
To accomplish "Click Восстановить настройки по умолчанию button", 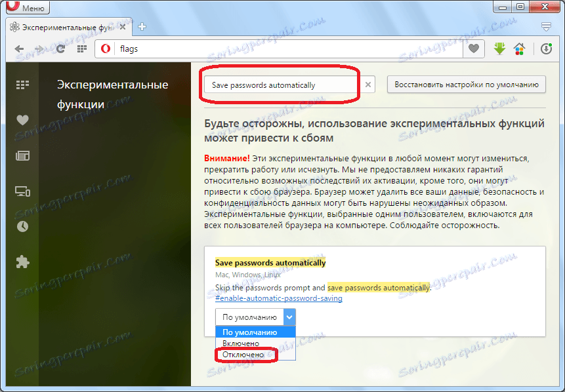I will [467, 85].
